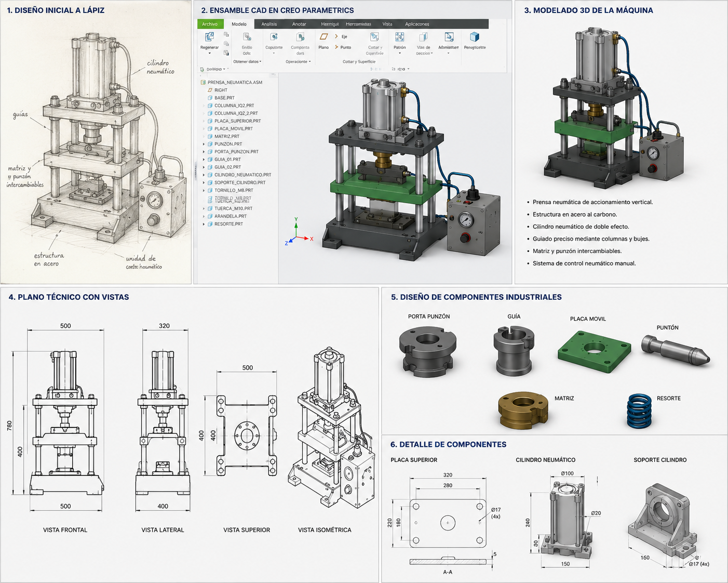Image resolution: width=728 pixels, height=583 pixels.
Task: Click the blue RESORTE spring render
Action: (x=639, y=411)
